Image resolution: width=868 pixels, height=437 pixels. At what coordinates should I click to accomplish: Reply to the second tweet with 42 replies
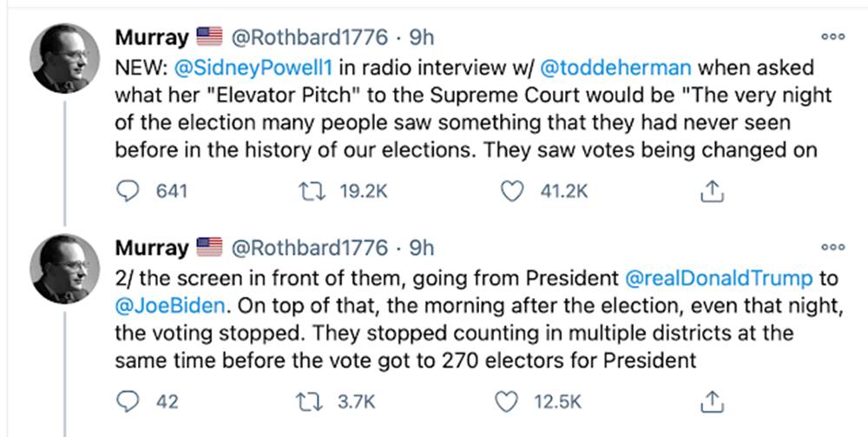(x=129, y=401)
